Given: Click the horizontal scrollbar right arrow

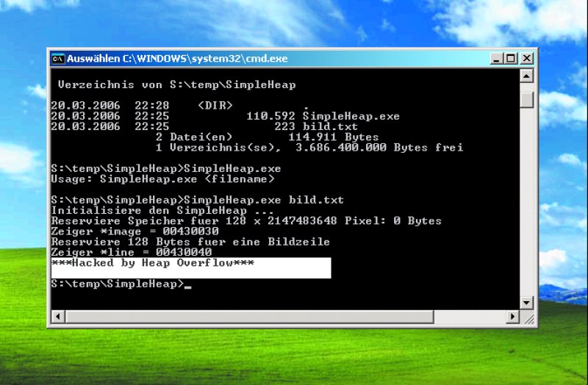Looking at the screenshot, I should click(x=512, y=317).
